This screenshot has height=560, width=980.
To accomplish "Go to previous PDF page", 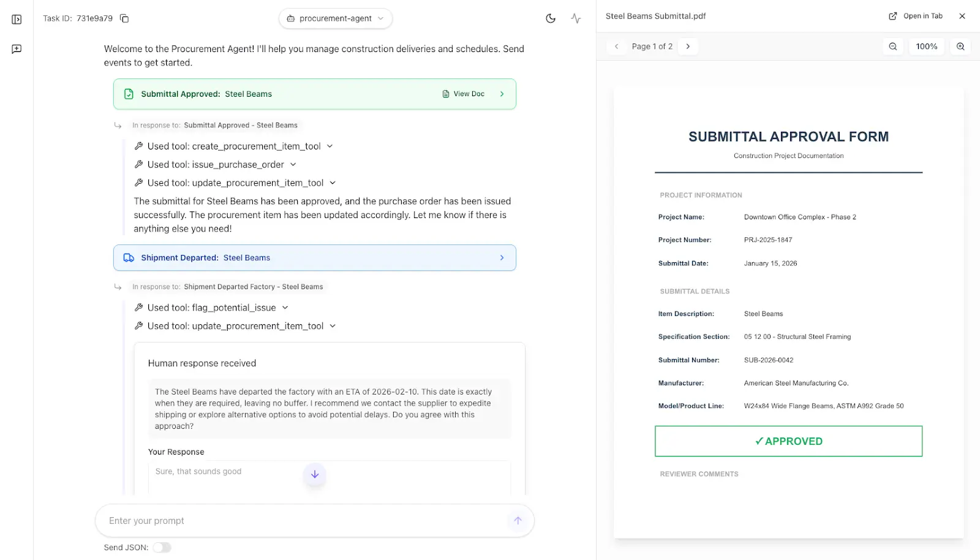I will [617, 47].
